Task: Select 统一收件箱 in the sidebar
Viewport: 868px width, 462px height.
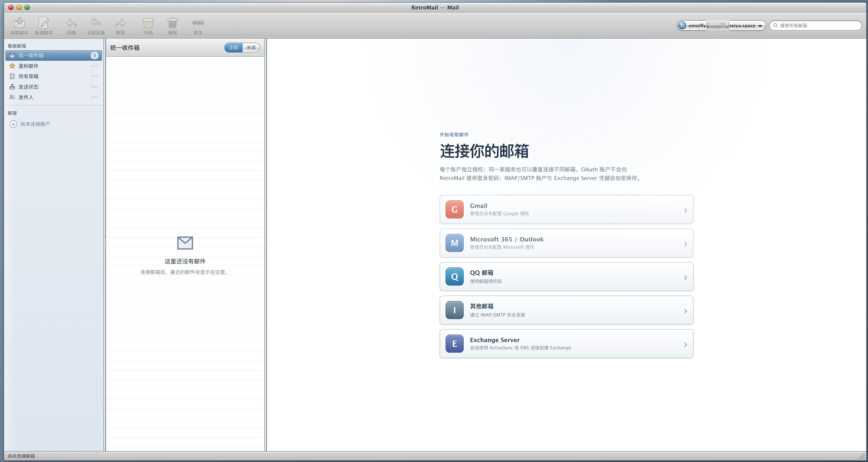Action: (53, 56)
